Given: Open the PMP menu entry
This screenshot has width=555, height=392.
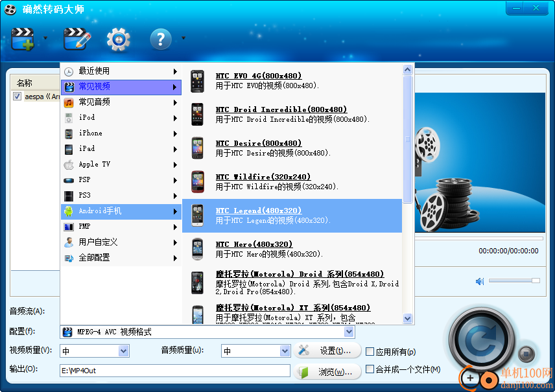Looking at the screenshot, I should tap(121, 227).
